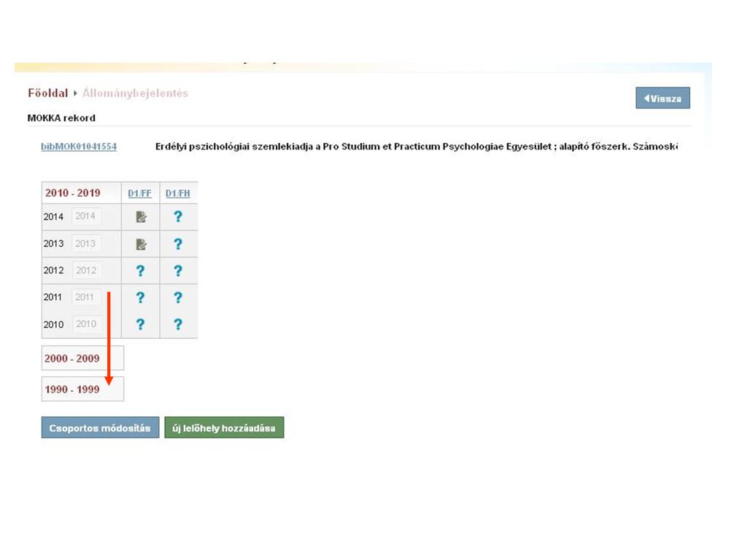Go to Főoldal in the breadcrumb
Screen dimensions: 747x560
click(x=47, y=93)
